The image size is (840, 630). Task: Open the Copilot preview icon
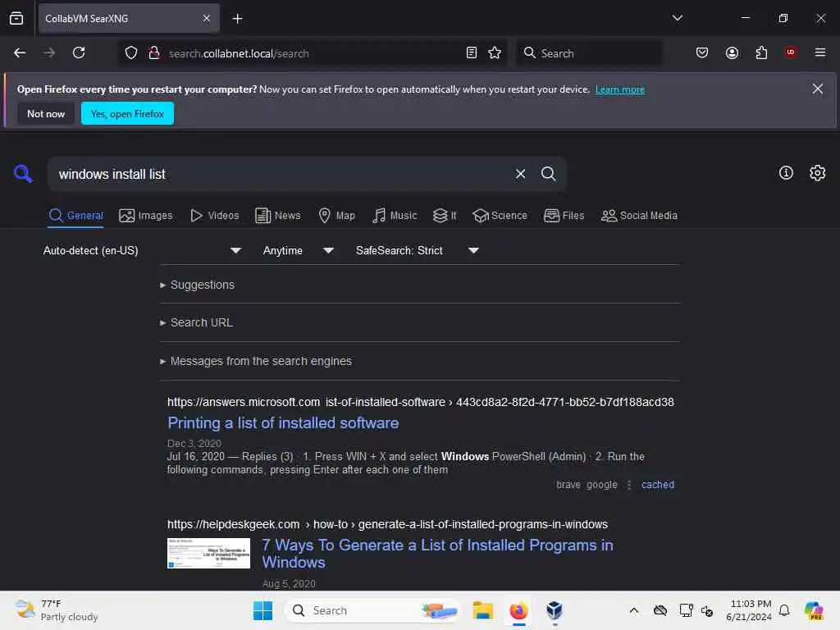pyautogui.click(x=814, y=610)
